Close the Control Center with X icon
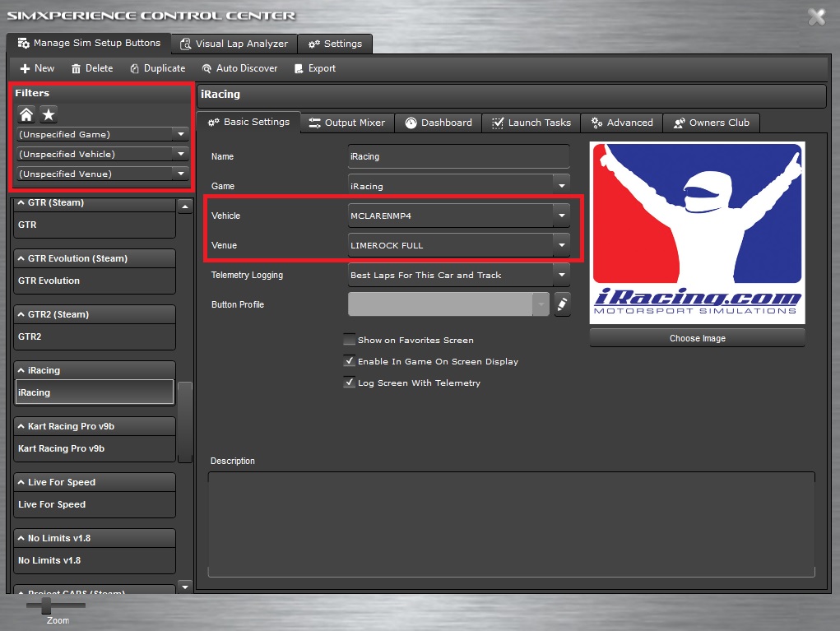Screen dimensions: 840x631 (x=816, y=16)
